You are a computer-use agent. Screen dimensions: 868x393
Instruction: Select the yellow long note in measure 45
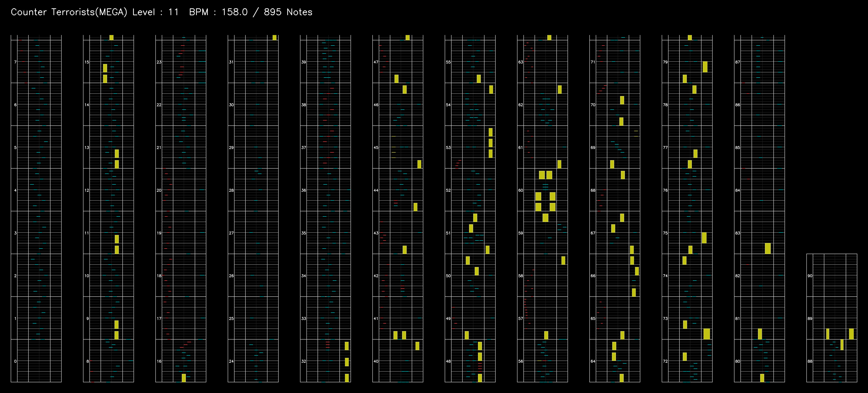point(419,164)
